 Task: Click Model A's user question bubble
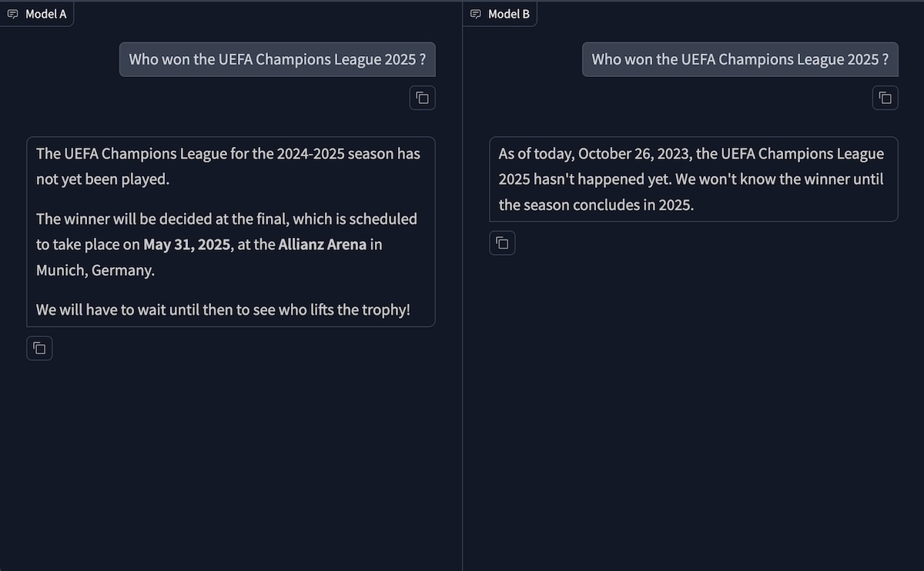point(277,59)
